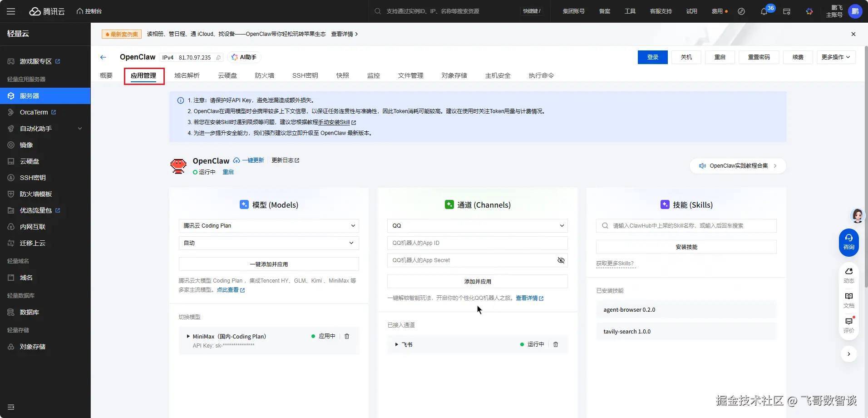This screenshot has height=418, width=868.
Task: Click the OpenClaw red lobster logo
Action: point(178,166)
